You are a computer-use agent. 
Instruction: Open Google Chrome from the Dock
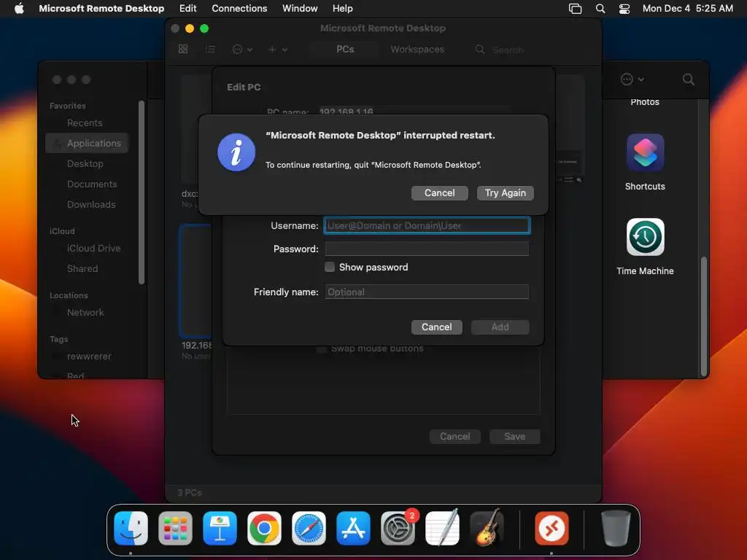tap(264, 528)
